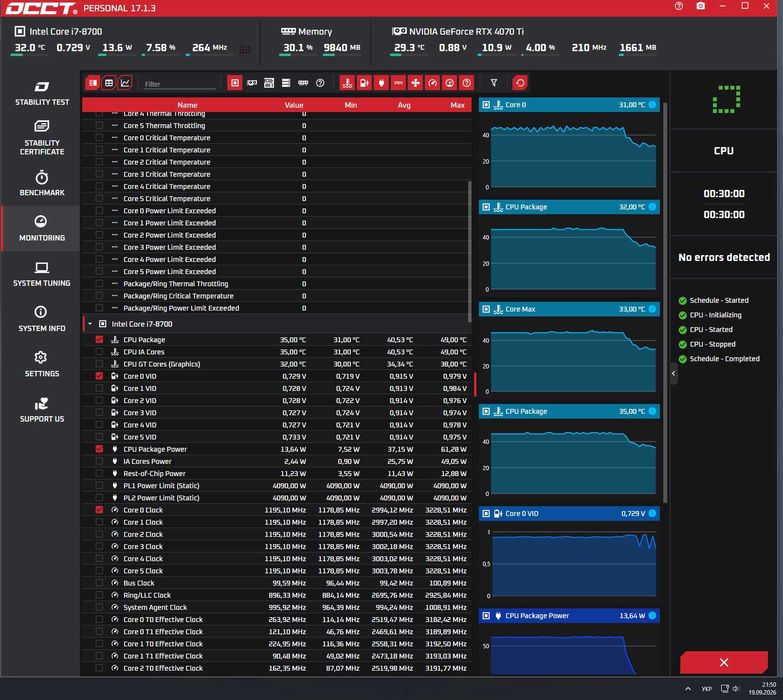Sort the table by the Name column header
This screenshot has height=700, width=783.
[x=187, y=105]
